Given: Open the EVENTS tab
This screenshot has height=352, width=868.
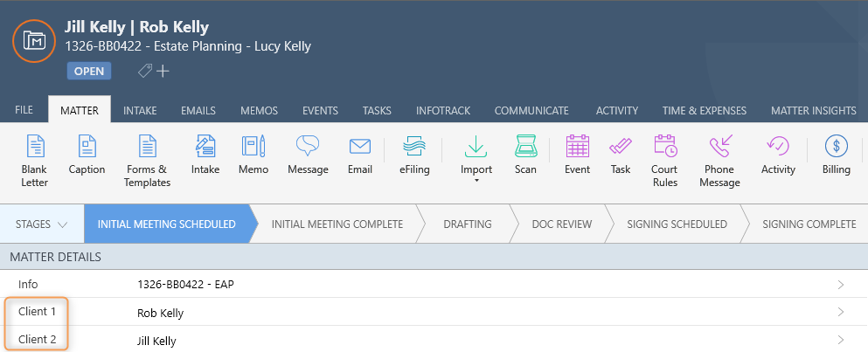Looking at the screenshot, I should click(320, 111).
